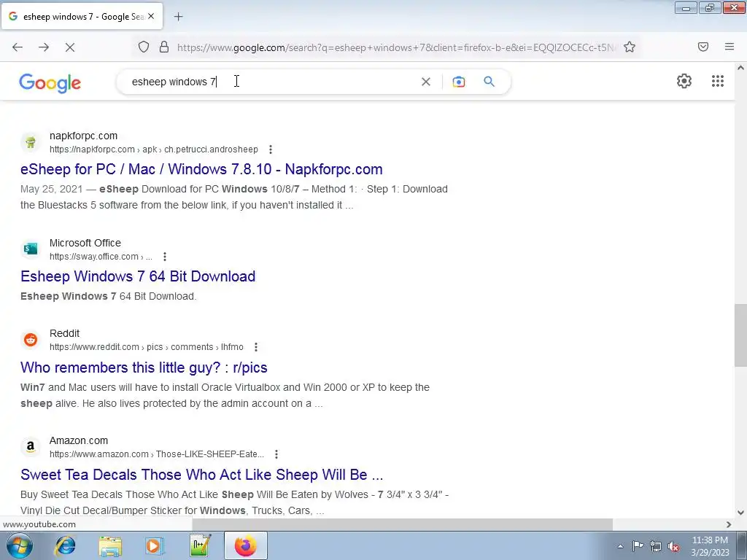The height and width of the screenshot is (560, 747).
Task: Click the muted volume tray icon
Action: pos(673,547)
